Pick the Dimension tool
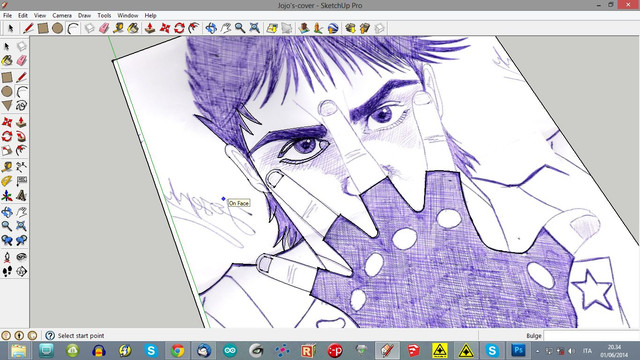The image size is (640, 360). [x=21, y=167]
